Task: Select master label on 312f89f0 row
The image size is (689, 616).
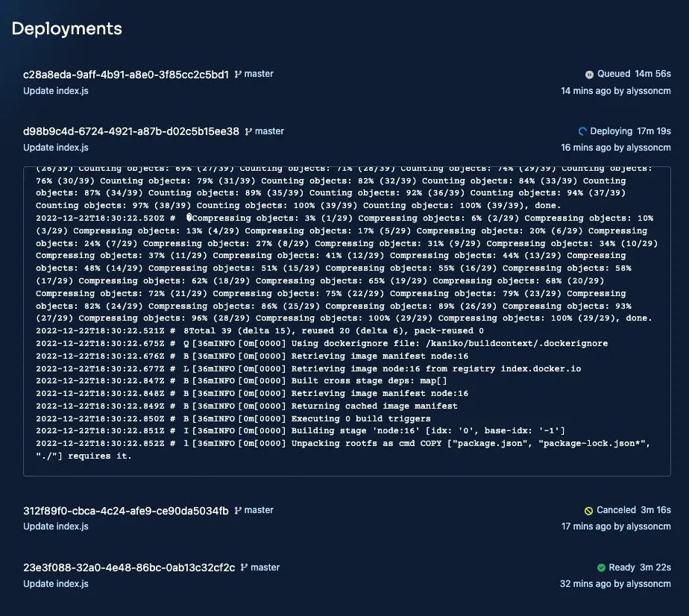Action: [x=259, y=510]
